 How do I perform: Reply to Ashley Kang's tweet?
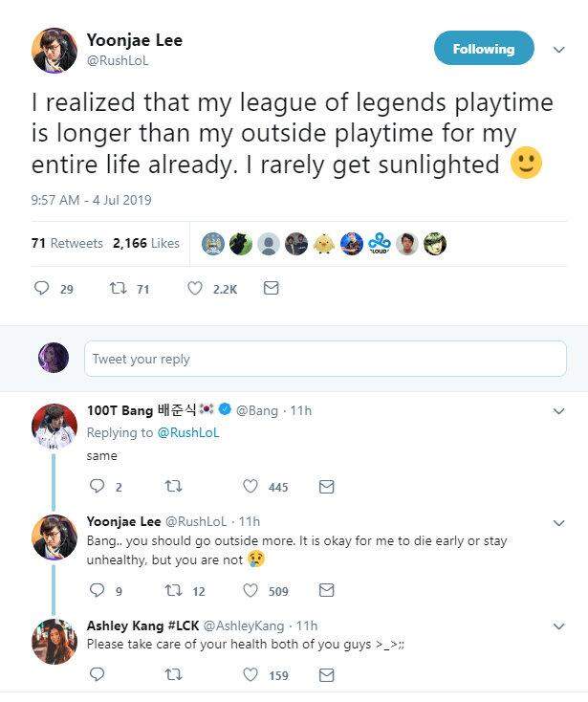(96, 675)
